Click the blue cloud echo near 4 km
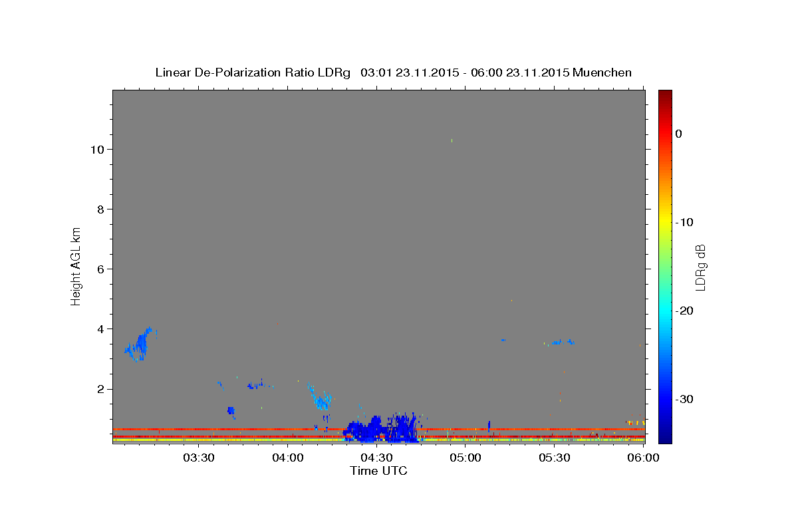Image resolution: width=798 pixels, height=532 pixels. pyautogui.click(x=140, y=344)
